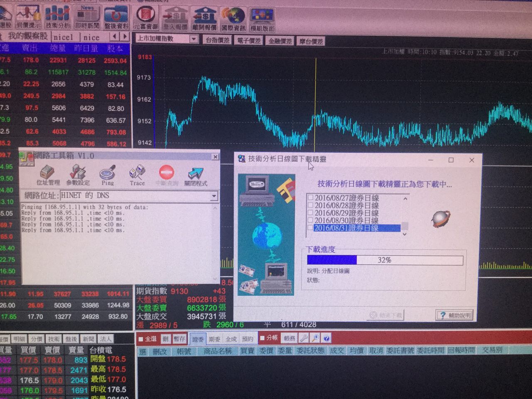The height and width of the screenshot is (399, 532).
Task: Close the 技術分析日線圖下載精靈 window
Action: [x=472, y=160]
